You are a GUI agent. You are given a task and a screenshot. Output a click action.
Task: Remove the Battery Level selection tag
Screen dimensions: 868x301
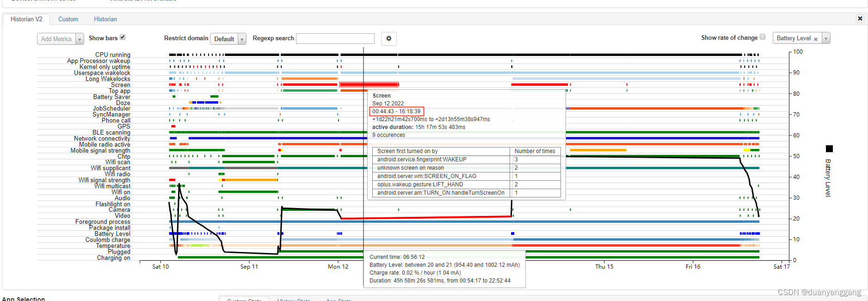click(x=816, y=39)
